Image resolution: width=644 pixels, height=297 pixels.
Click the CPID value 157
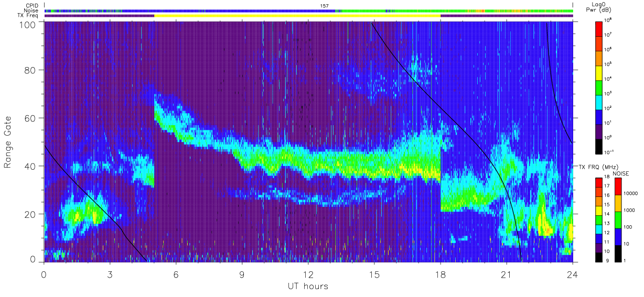pyautogui.click(x=324, y=6)
